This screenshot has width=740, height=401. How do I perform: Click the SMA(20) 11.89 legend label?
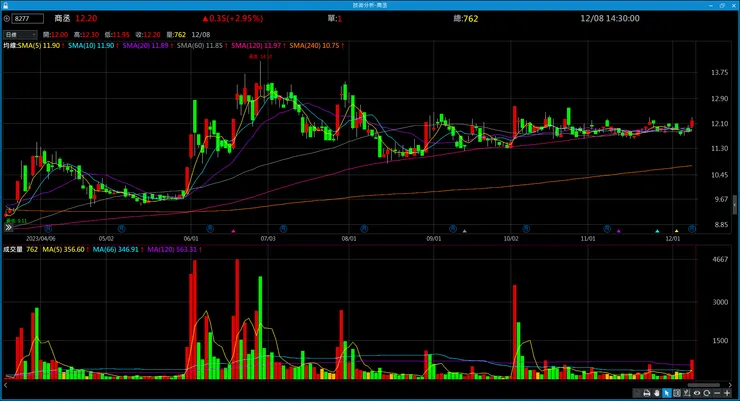point(145,46)
